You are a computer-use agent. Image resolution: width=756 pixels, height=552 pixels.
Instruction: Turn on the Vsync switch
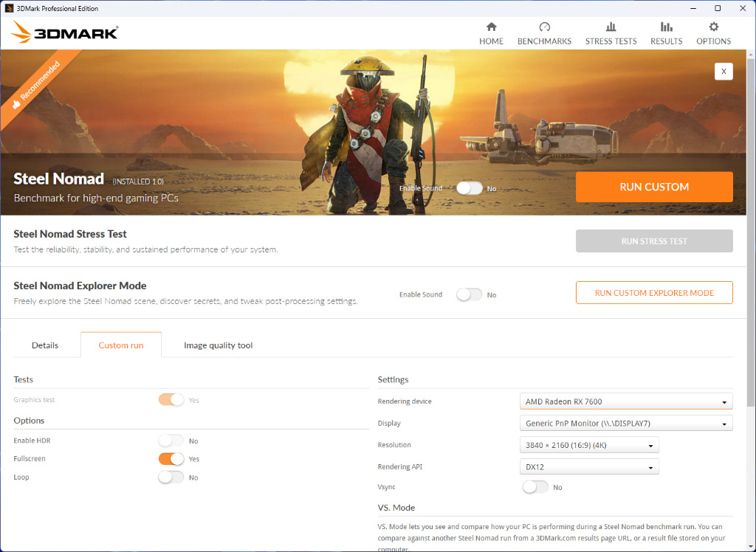(x=535, y=487)
